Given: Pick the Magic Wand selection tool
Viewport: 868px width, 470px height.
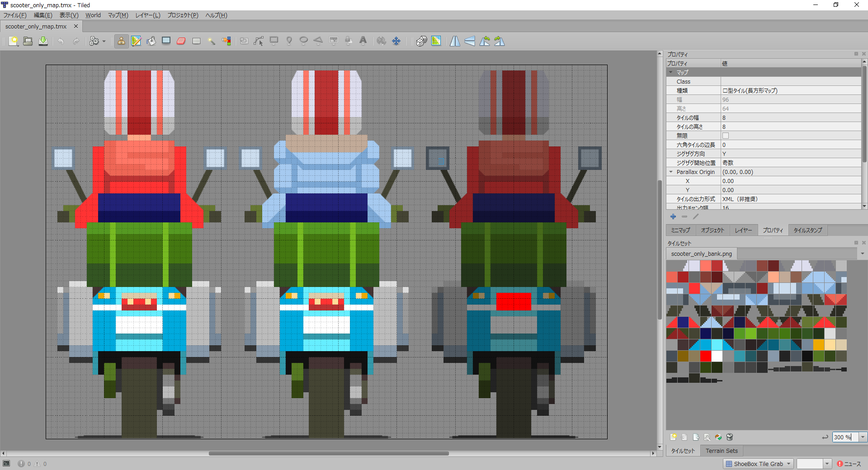Looking at the screenshot, I should coord(211,41).
